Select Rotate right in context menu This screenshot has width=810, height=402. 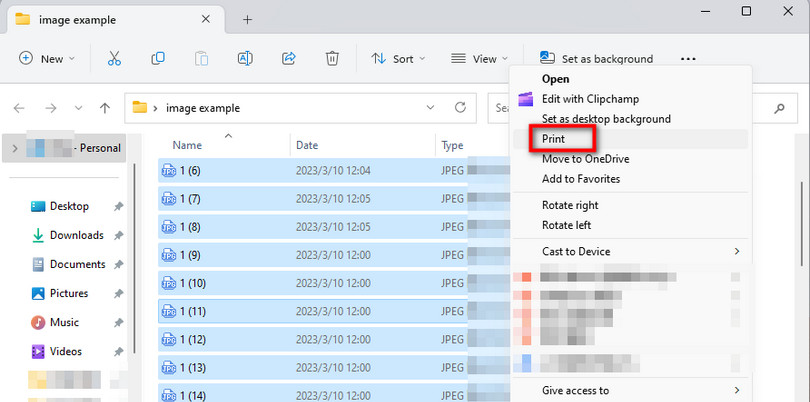point(570,205)
